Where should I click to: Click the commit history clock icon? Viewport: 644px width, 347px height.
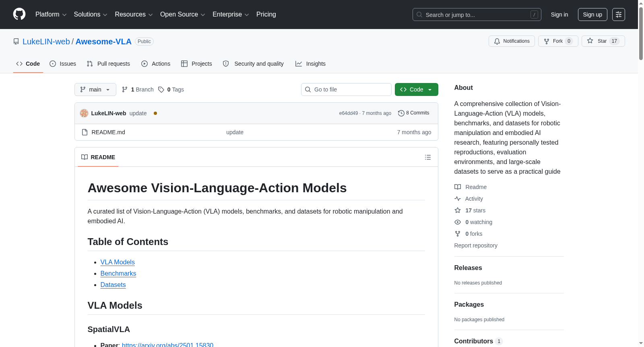(x=401, y=113)
